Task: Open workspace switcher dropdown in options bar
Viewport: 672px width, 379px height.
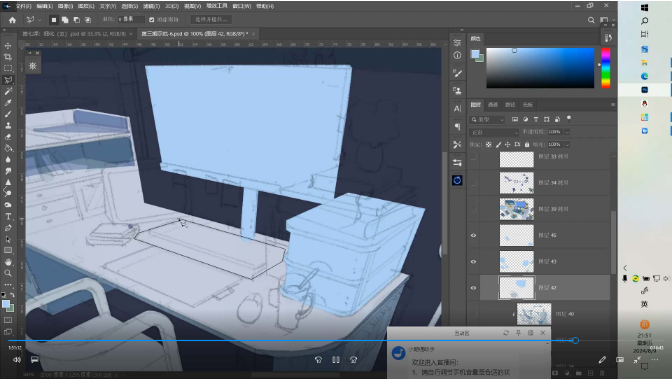Action: click(606, 20)
